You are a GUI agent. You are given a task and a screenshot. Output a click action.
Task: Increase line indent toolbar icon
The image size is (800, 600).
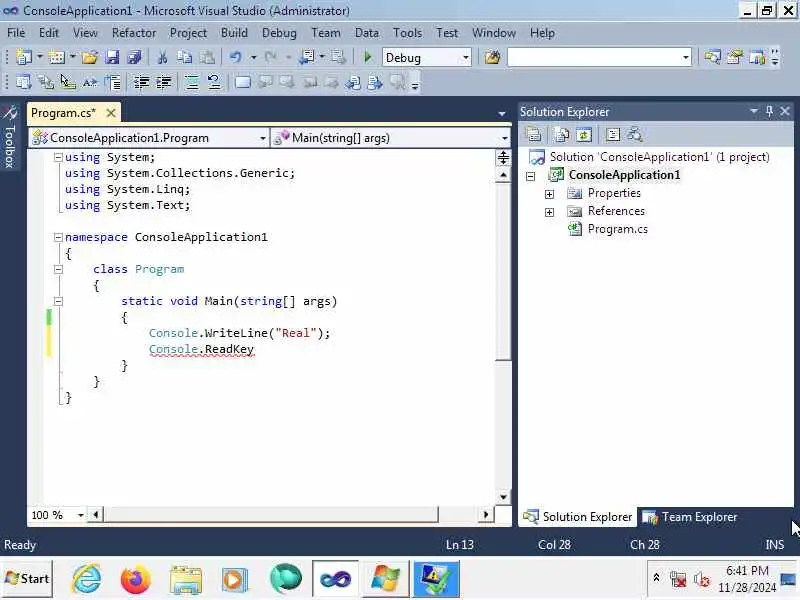(x=163, y=82)
